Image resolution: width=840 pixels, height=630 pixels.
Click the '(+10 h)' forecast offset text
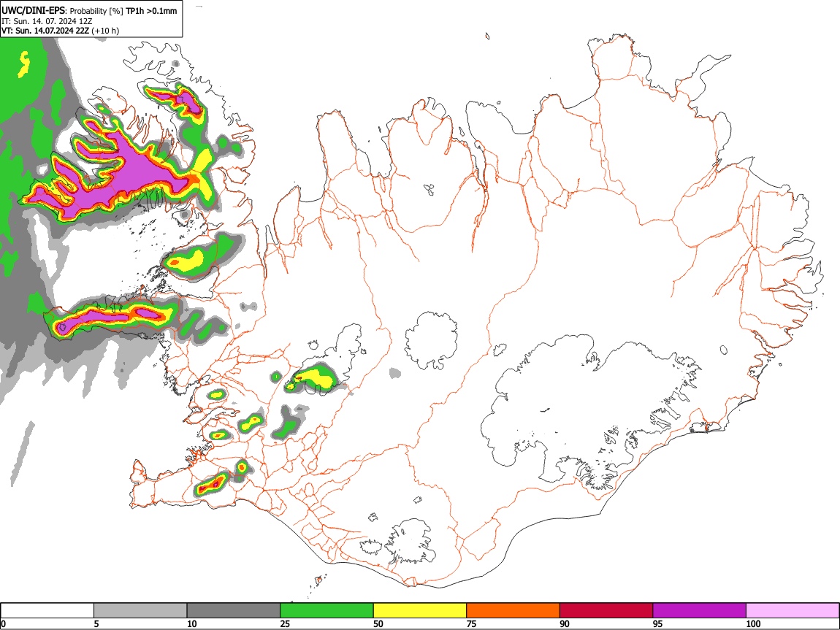pyautogui.click(x=105, y=31)
